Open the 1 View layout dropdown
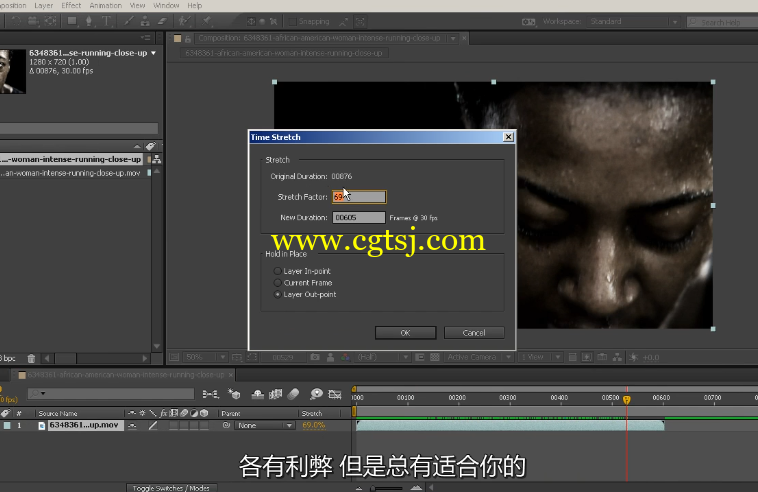 click(x=540, y=357)
